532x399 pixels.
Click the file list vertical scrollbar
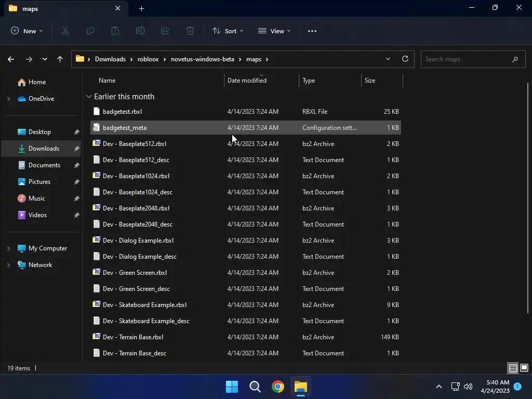pyautogui.click(x=528, y=198)
